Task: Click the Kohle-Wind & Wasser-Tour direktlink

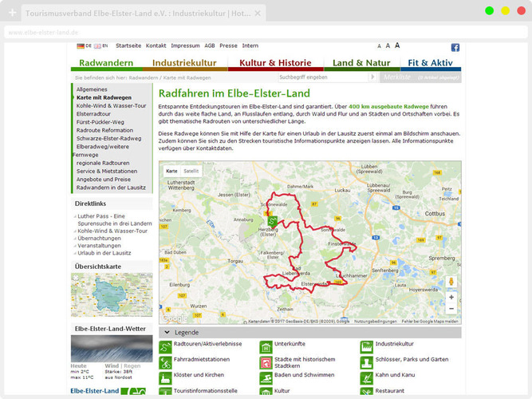Action: tap(112, 231)
